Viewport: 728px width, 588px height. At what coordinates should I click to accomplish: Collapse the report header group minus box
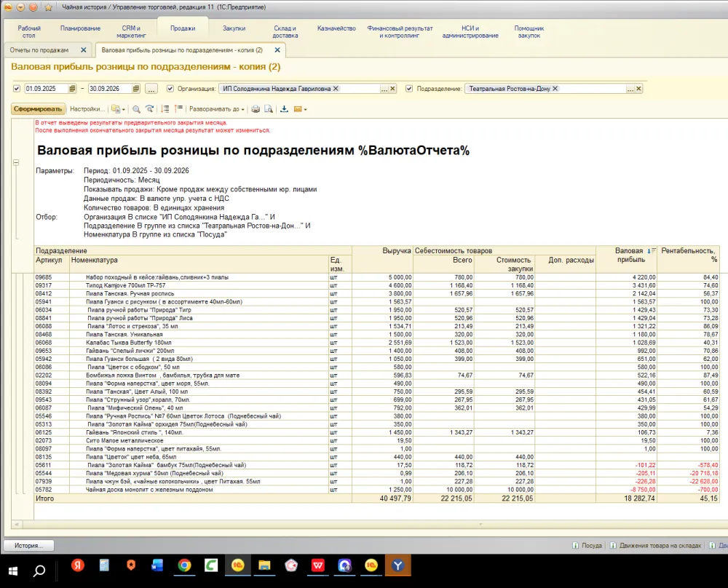pyautogui.click(x=16, y=162)
